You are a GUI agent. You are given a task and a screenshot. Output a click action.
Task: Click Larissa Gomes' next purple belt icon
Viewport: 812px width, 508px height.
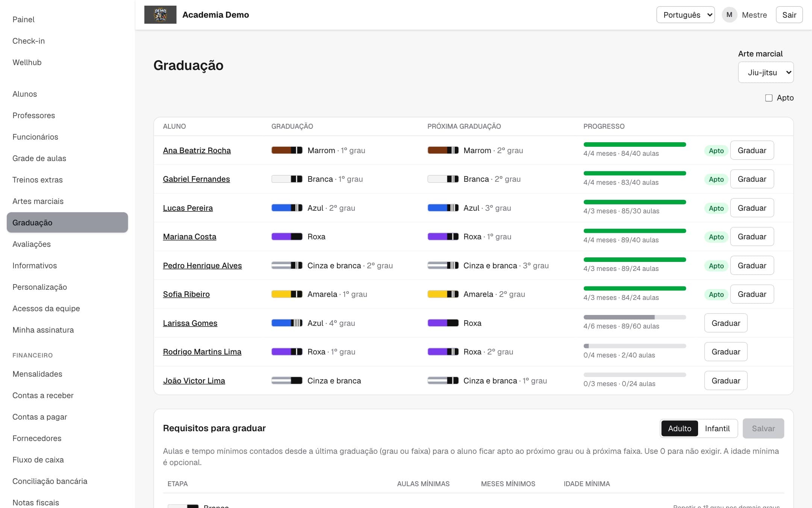(443, 323)
